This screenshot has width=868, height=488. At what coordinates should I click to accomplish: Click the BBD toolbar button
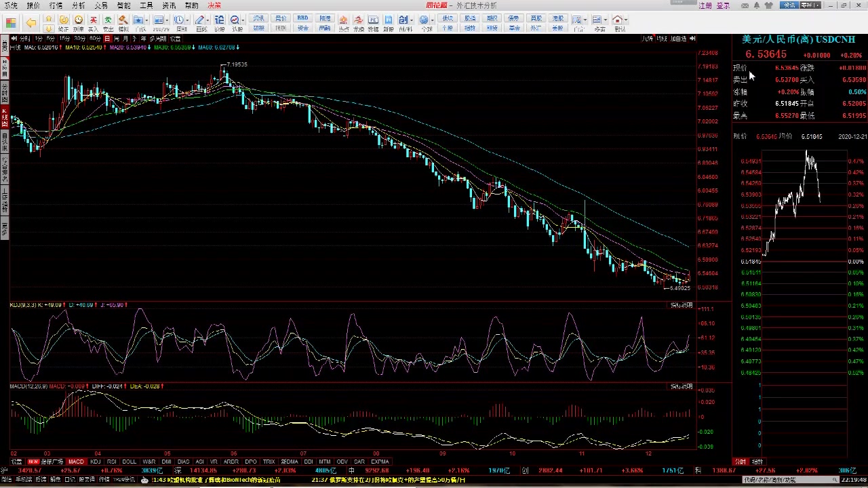tap(302, 18)
